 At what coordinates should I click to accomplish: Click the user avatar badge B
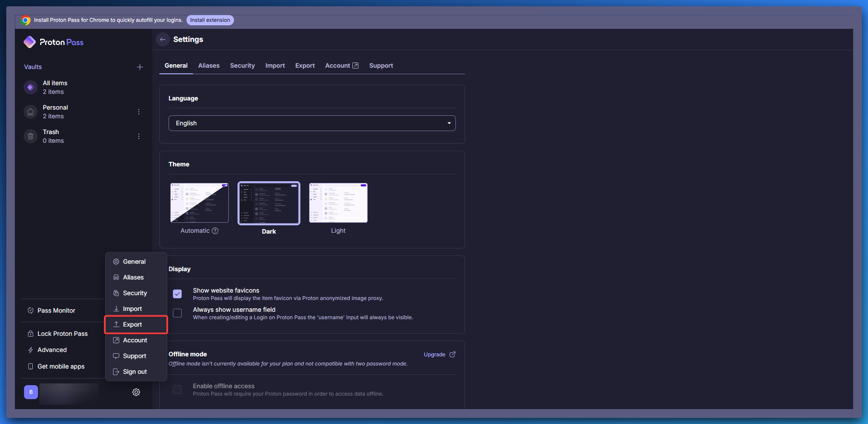[x=31, y=392]
